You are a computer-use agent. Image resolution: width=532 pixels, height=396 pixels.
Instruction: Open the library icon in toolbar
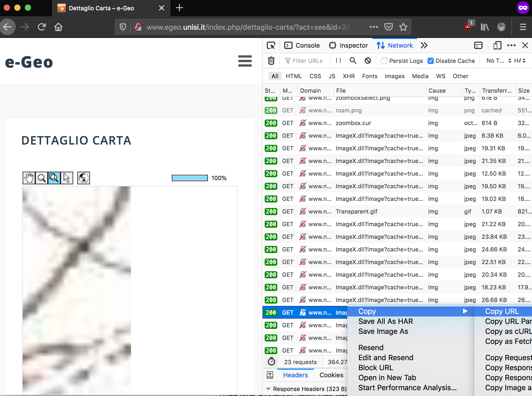pos(485,27)
